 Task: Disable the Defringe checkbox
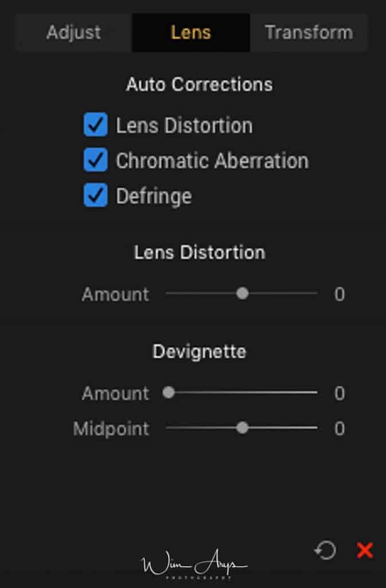(x=95, y=195)
